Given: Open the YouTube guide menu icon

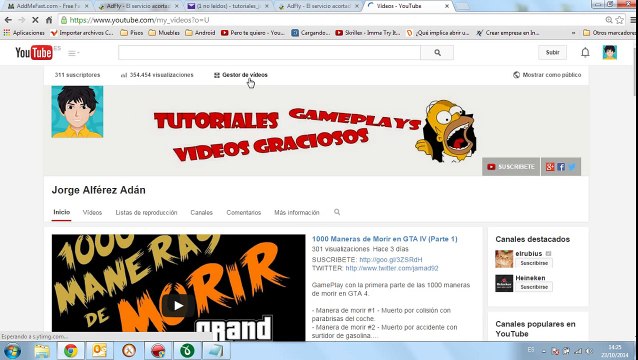Looking at the screenshot, I should coord(73,53).
